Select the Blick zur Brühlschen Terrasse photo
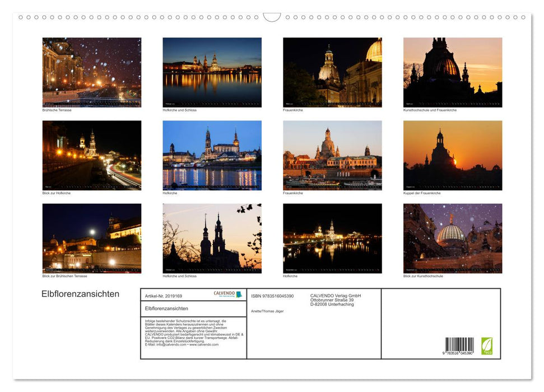 coord(91,238)
